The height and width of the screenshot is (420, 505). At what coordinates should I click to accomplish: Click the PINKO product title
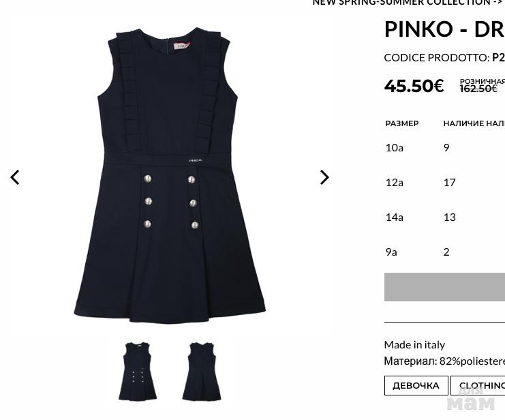tap(444, 29)
